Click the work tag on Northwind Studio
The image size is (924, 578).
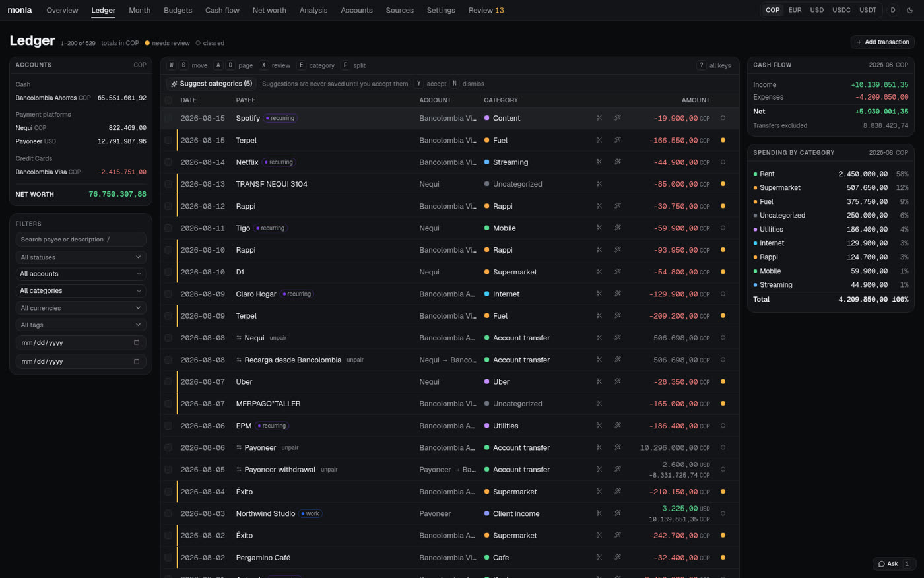(x=310, y=513)
